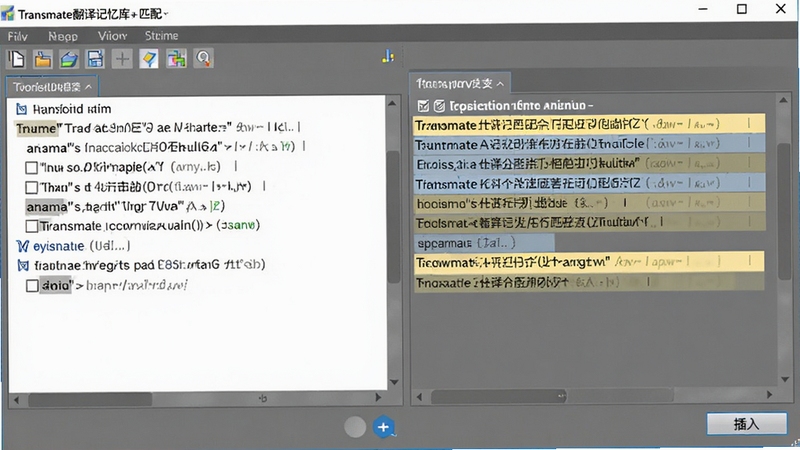Click the new blank document toolbar icon
Screen dimensions: 800x450
(x=17, y=59)
